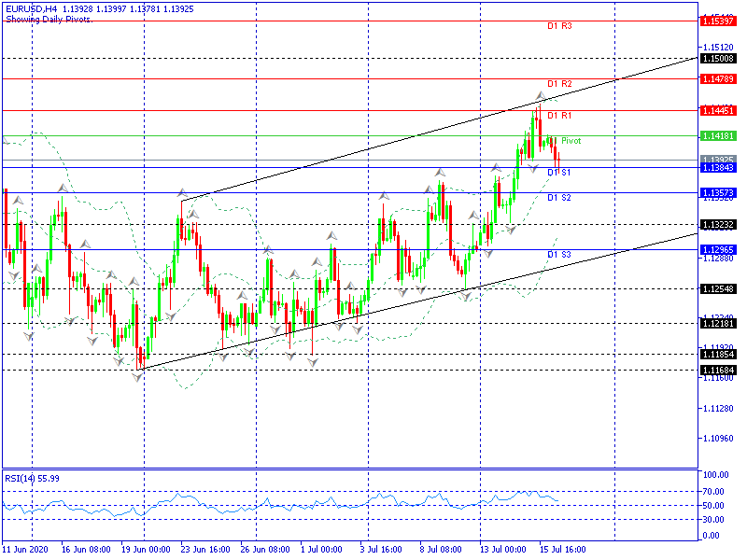Image resolution: width=747 pixels, height=560 pixels.
Task: Select the 8 Jul 08:00 time label
Action: point(441,551)
